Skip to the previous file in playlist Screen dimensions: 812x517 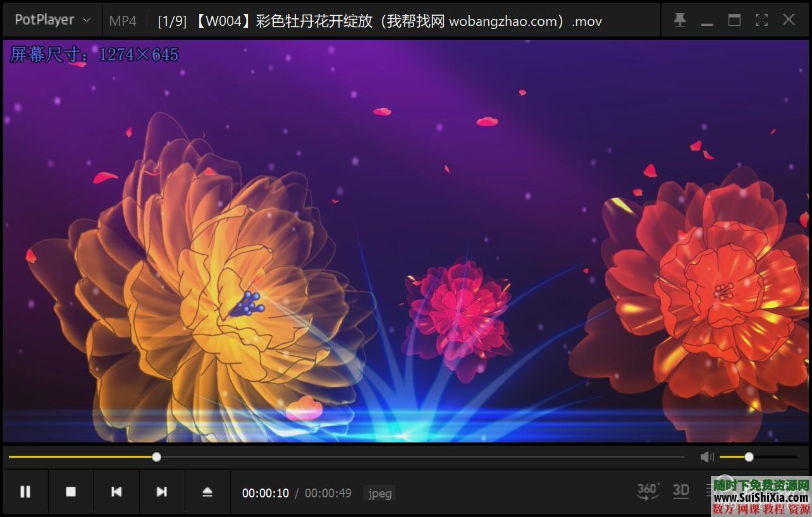coord(116,491)
